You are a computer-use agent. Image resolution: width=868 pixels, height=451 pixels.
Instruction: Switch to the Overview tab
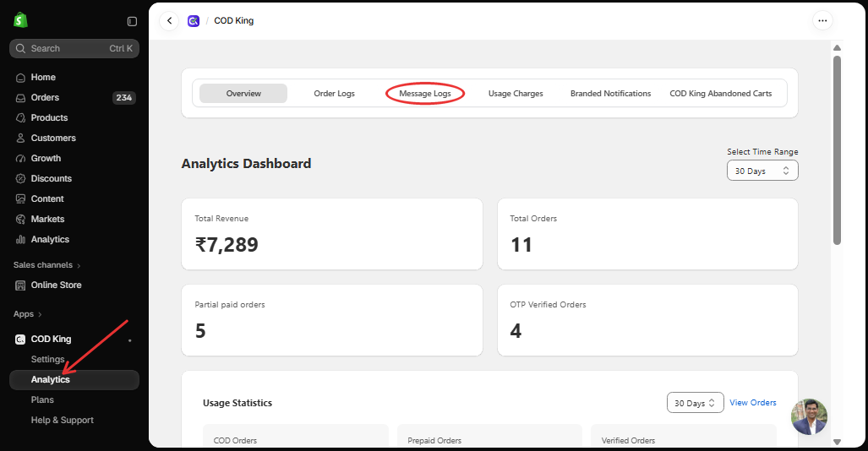click(243, 94)
